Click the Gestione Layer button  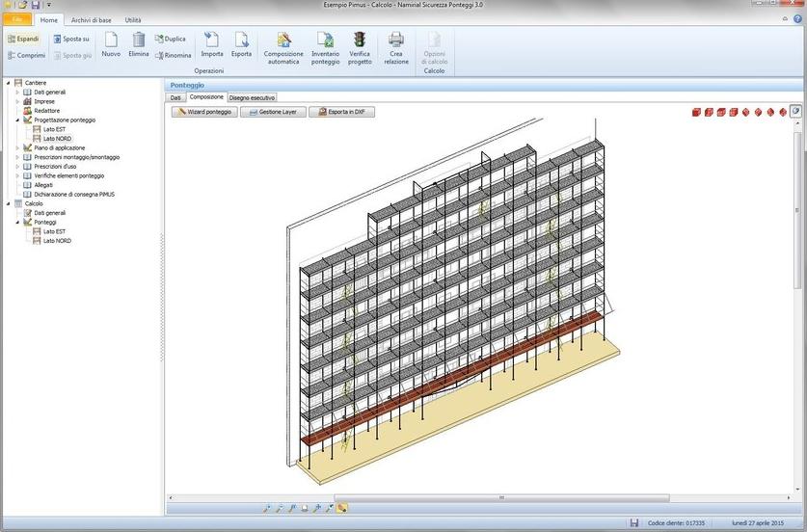(x=272, y=112)
